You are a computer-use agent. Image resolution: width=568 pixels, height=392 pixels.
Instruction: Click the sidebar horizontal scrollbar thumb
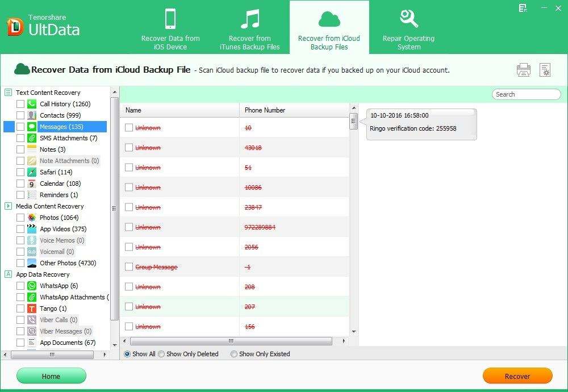point(52,355)
